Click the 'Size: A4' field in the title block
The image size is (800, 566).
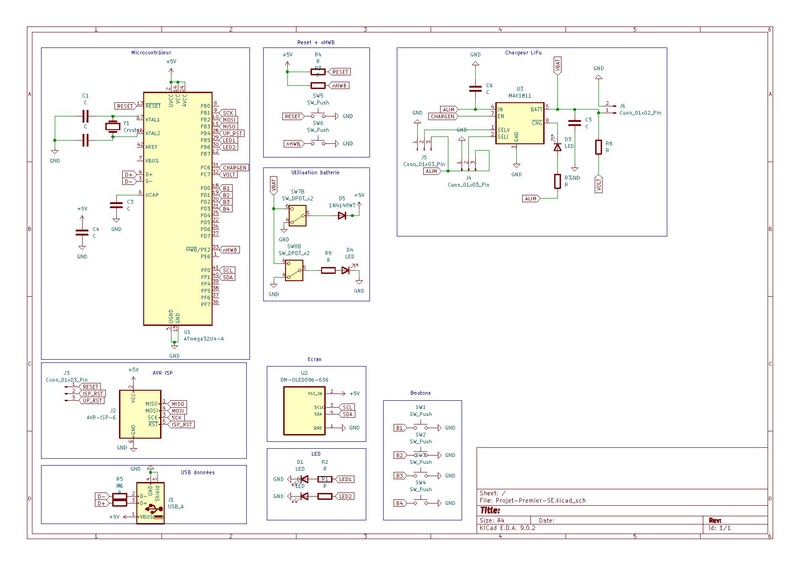492,521
